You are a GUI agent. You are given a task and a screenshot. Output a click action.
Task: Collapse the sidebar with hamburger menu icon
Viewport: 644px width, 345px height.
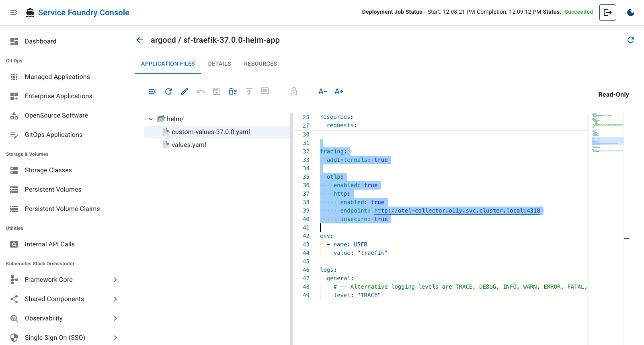(14, 12)
